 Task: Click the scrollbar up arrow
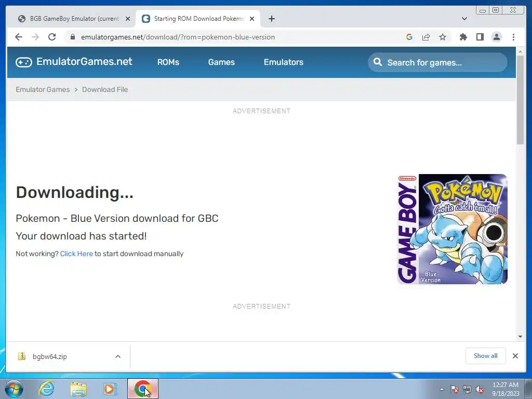pyautogui.click(x=521, y=51)
